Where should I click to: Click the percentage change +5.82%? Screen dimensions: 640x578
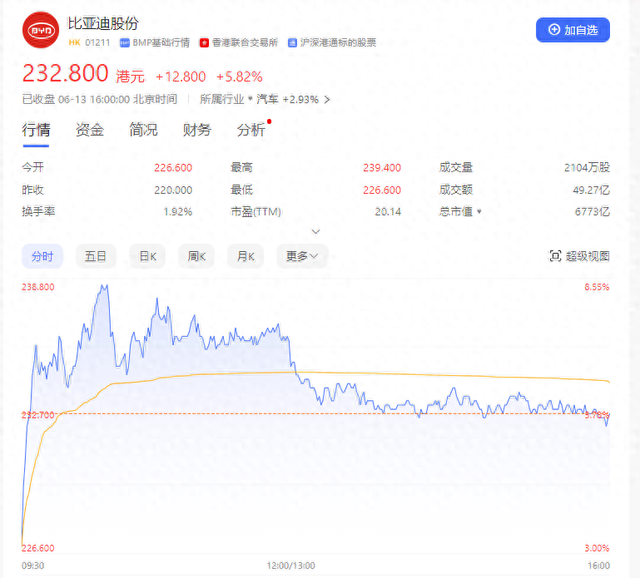[x=239, y=77]
